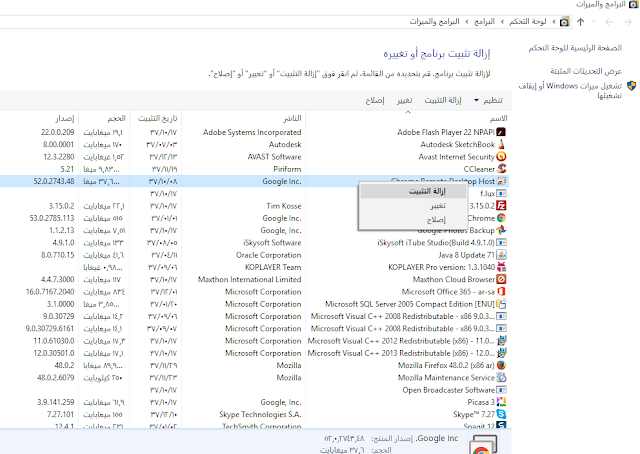The image size is (640, 454).
Task: Click publisher Oracle Corporation cell
Action: [x=269, y=255]
